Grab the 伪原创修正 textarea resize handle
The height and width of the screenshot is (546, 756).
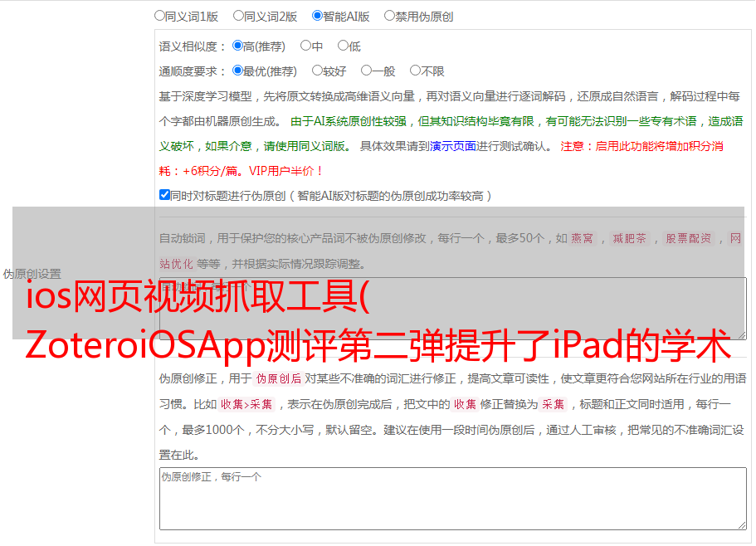tap(742, 525)
